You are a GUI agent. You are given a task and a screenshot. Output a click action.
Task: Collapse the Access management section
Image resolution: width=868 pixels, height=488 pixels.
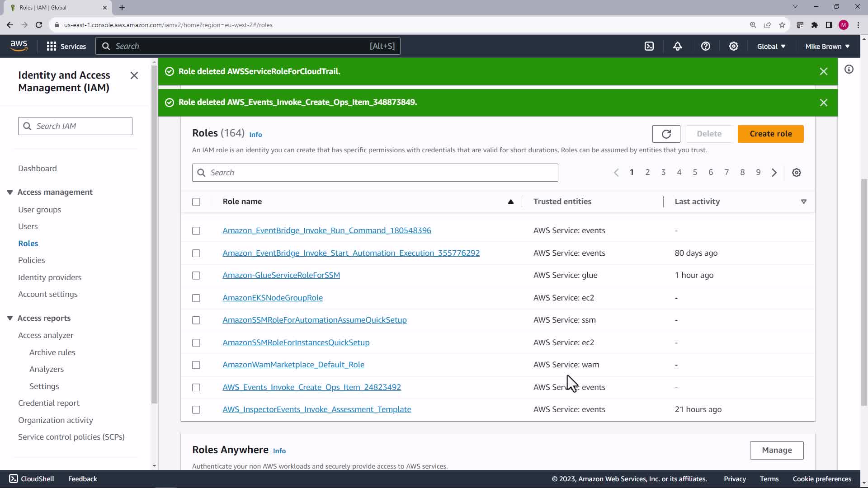[x=10, y=192]
